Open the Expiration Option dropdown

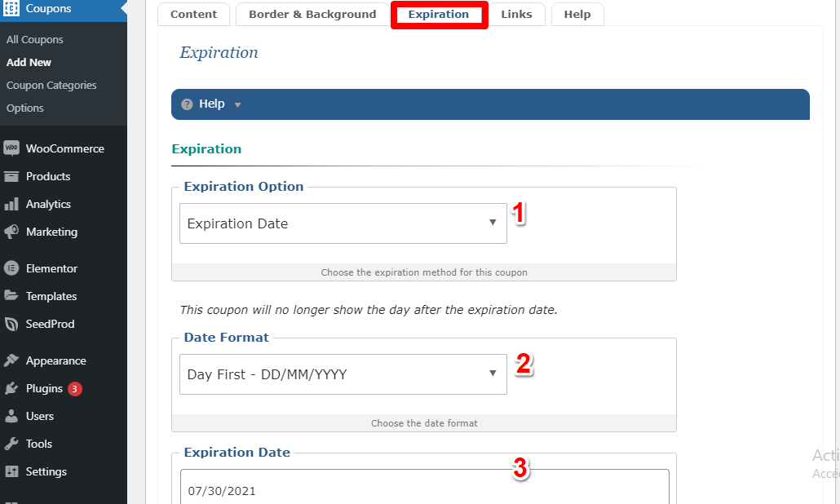[343, 223]
